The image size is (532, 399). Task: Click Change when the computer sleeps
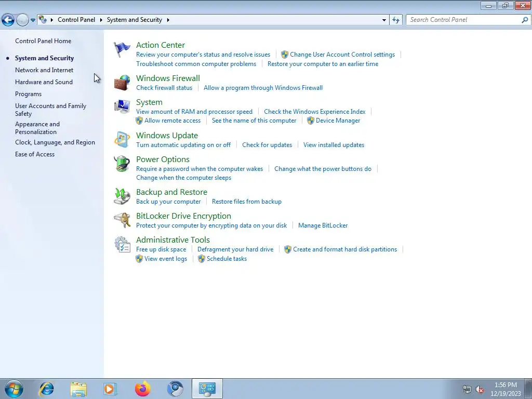coord(183,178)
